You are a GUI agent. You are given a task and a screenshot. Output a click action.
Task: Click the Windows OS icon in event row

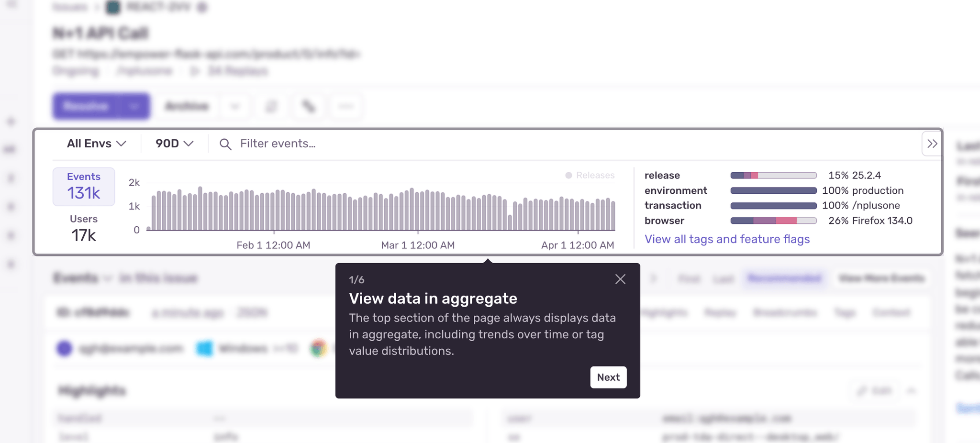205,348
